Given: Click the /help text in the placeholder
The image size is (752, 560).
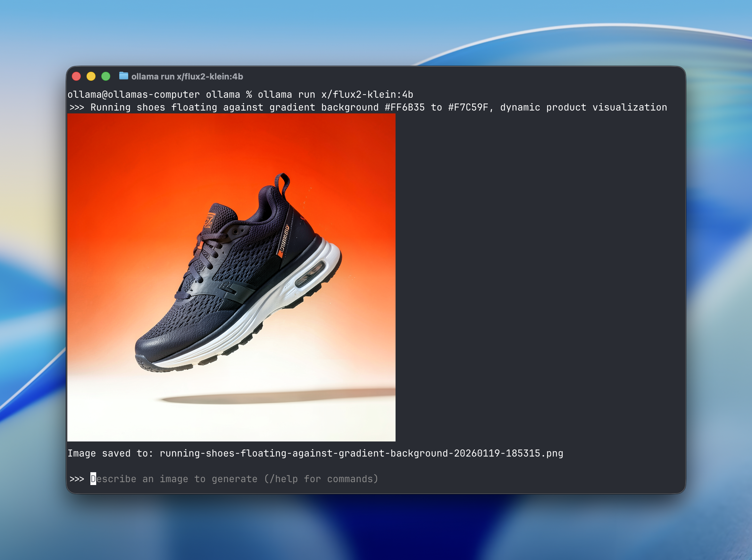Looking at the screenshot, I should [x=283, y=479].
